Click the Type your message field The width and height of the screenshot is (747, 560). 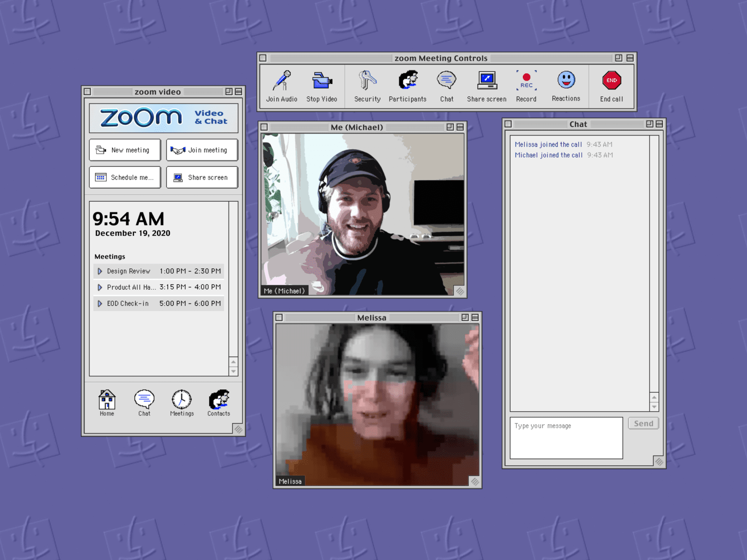click(566, 437)
